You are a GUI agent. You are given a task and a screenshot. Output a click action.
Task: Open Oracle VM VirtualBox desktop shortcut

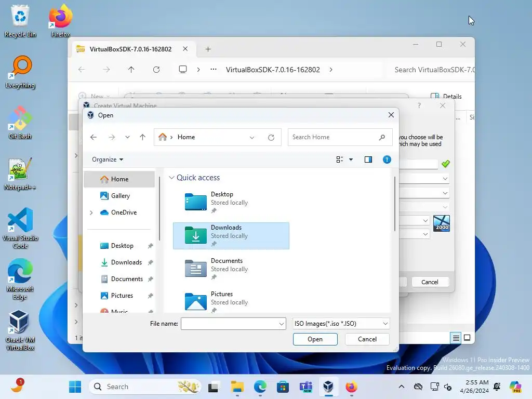pyautogui.click(x=20, y=330)
